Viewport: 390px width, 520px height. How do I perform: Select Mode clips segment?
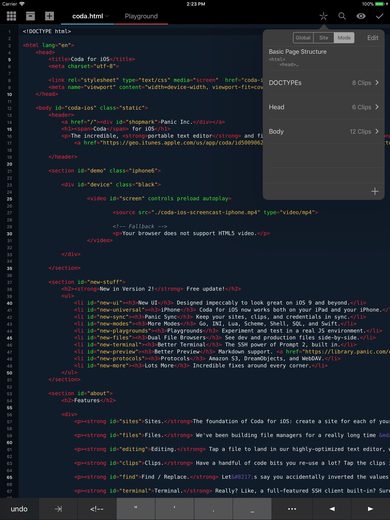point(344,38)
